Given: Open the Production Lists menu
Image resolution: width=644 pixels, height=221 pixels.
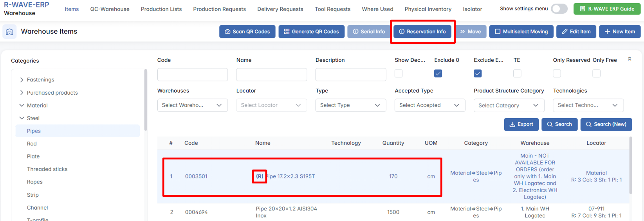Looking at the screenshot, I should click(x=161, y=9).
